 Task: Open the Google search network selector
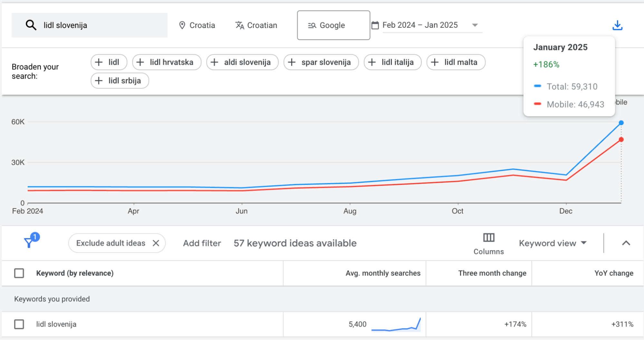pos(333,25)
